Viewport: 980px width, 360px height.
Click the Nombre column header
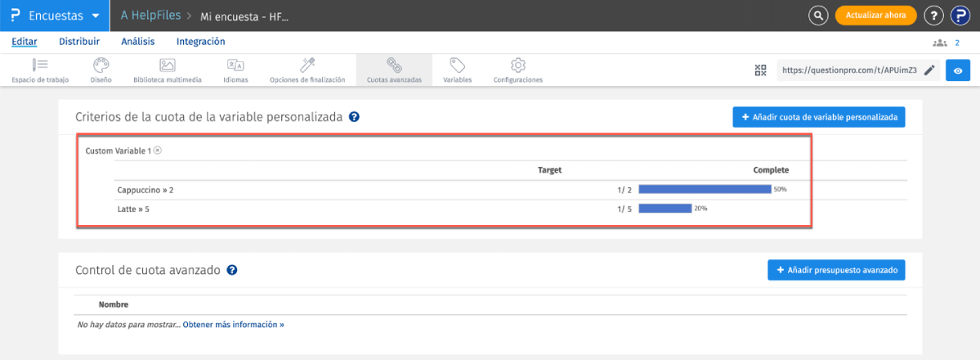coord(113,305)
